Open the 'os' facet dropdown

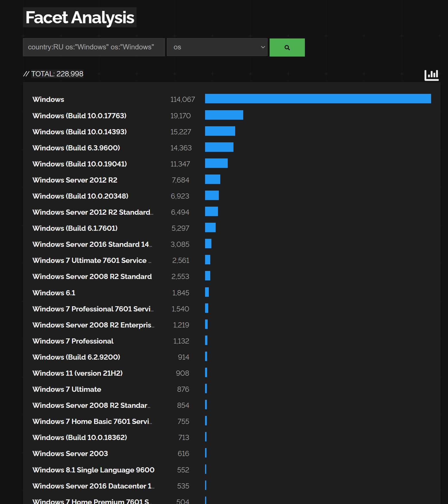click(x=217, y=47)
